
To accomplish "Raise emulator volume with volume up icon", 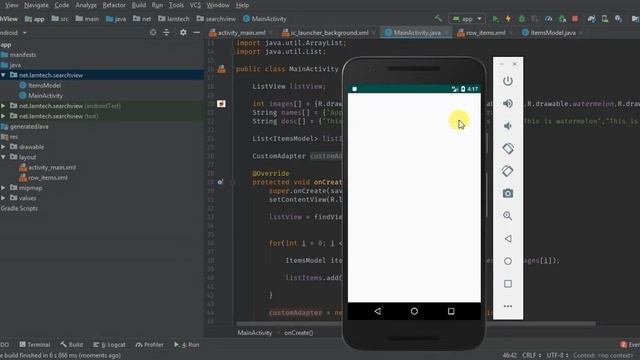I will [x=508, y=103].
